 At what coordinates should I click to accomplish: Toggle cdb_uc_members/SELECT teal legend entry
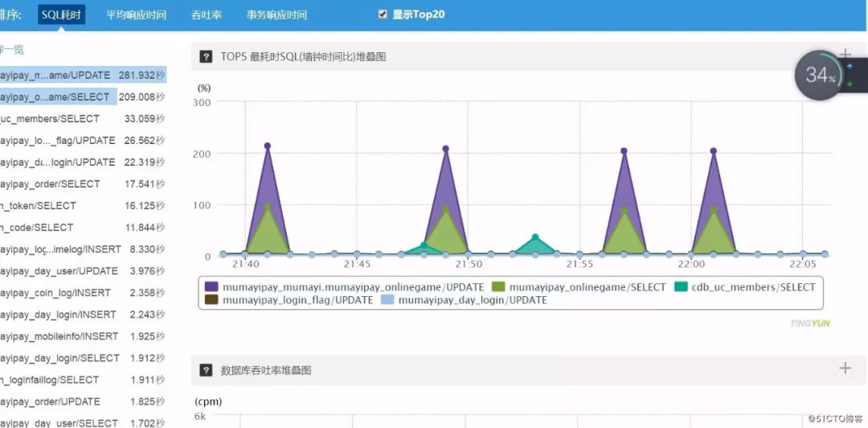click(x=744, y=287)
